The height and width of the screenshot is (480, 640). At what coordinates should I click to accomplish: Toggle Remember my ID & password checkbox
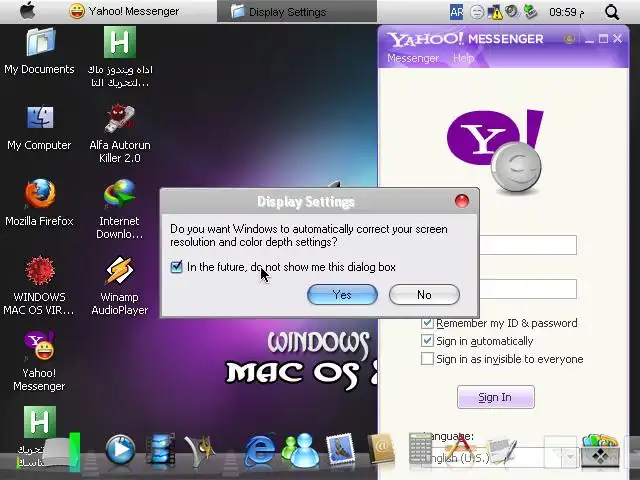point(427,323)
